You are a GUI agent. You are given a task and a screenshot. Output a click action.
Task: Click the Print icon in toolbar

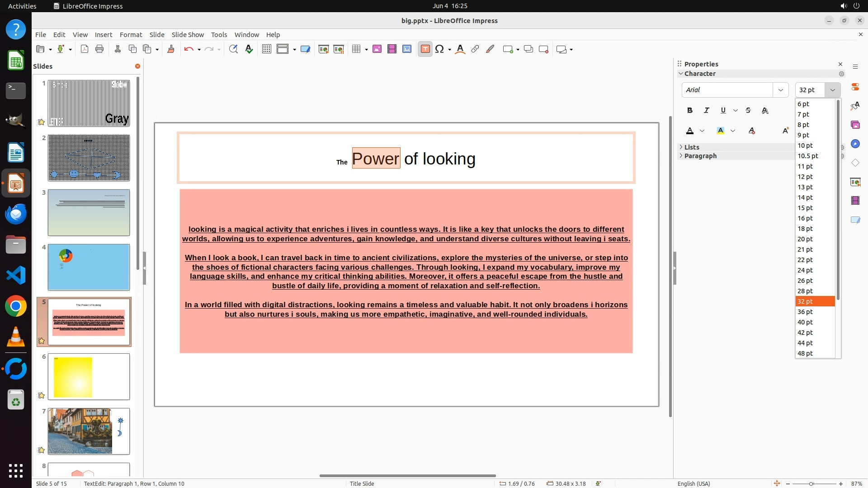point(99,49)
